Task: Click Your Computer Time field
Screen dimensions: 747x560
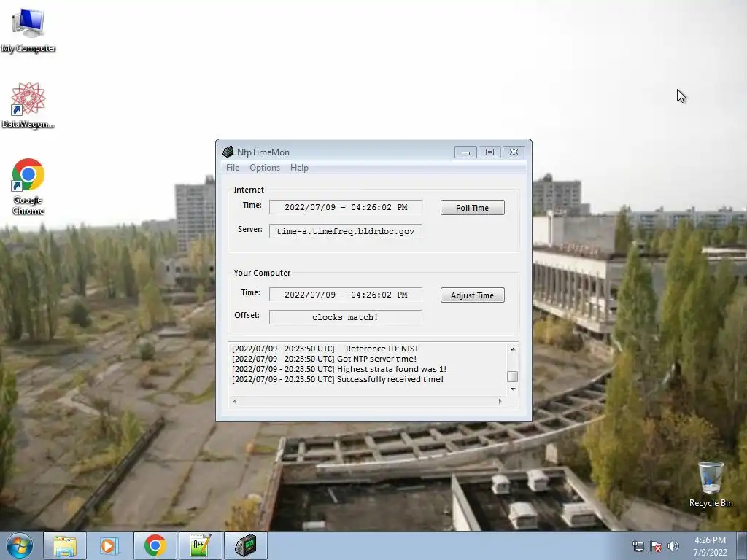Action: [345, 295]
